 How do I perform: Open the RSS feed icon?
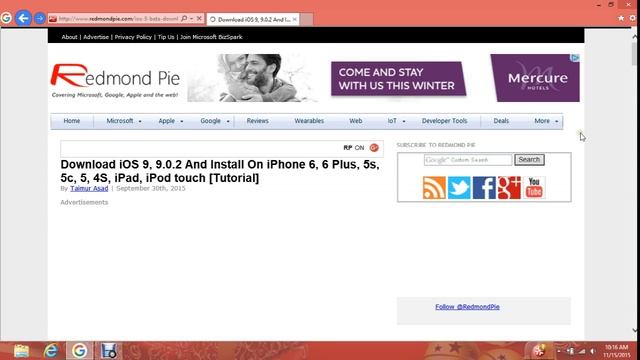coord(434,188)
